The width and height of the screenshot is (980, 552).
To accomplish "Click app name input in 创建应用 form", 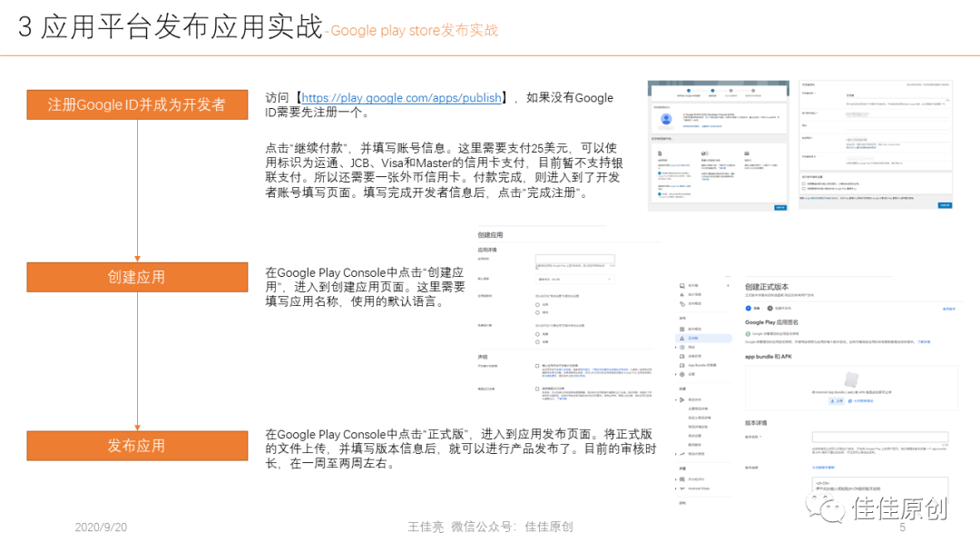I will tap(575, 259).
